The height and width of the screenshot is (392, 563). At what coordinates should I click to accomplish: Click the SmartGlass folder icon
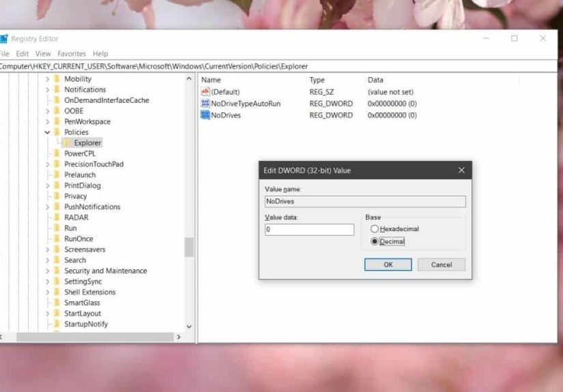point(57,303)
